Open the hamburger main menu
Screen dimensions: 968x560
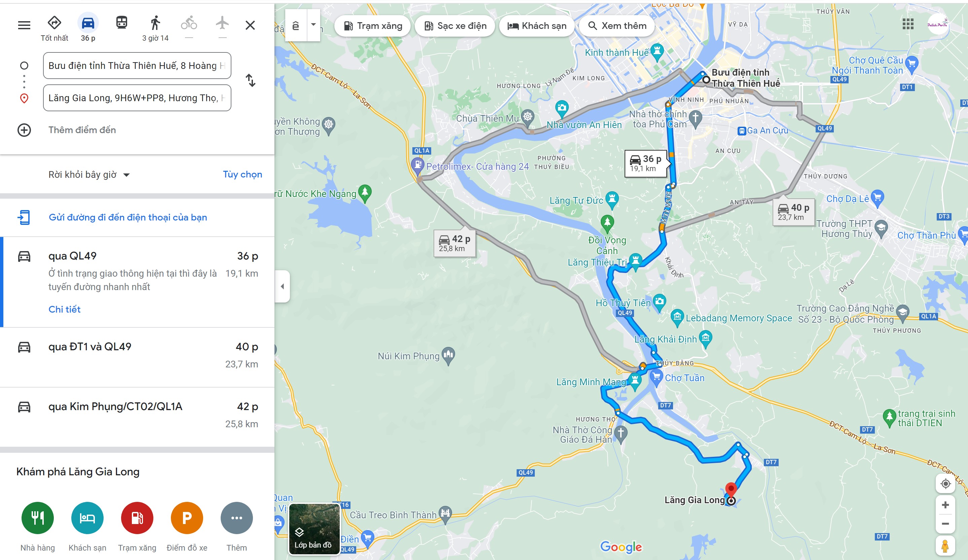(x=24, y=25)
